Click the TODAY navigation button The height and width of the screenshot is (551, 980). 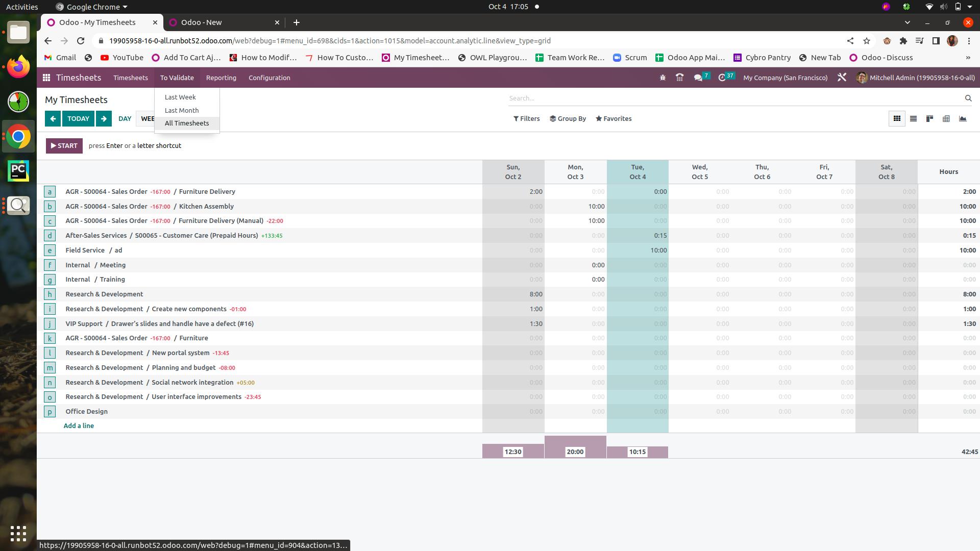tap(78, 118)
